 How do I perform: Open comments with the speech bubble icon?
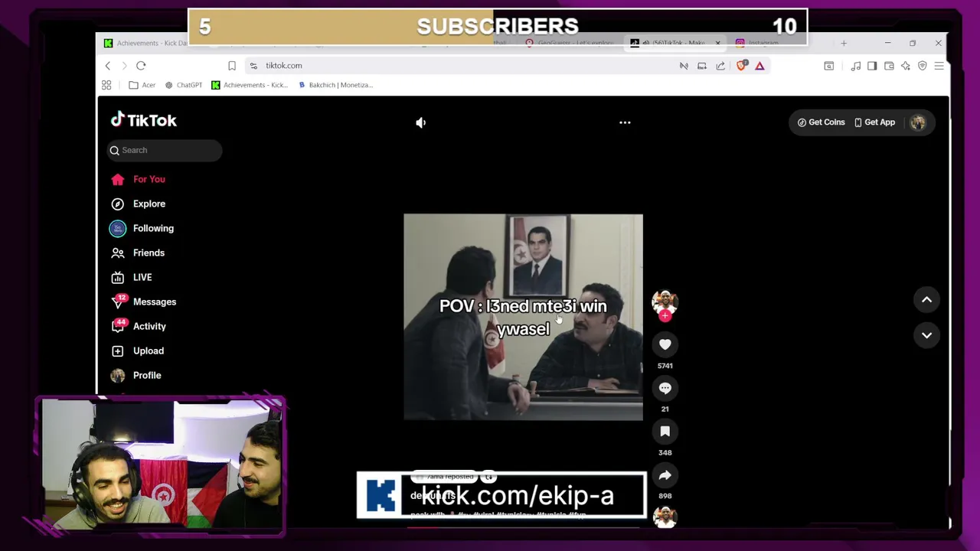pos(665,389)
